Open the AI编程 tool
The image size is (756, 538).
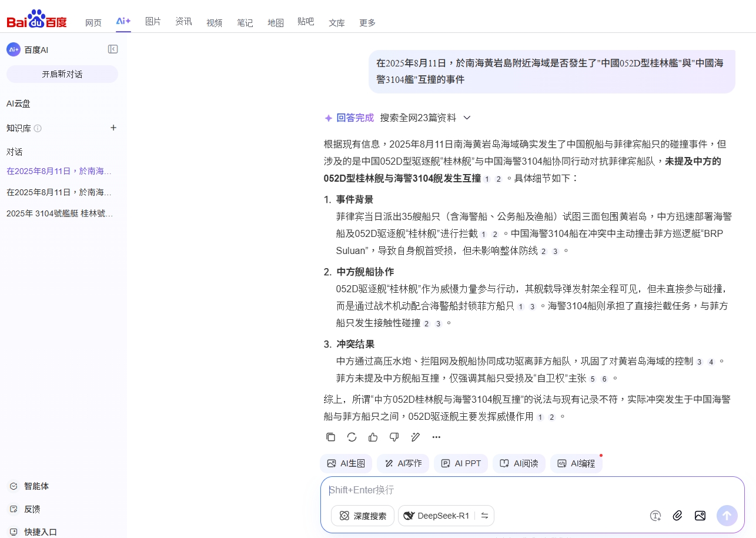click(576, 463)
